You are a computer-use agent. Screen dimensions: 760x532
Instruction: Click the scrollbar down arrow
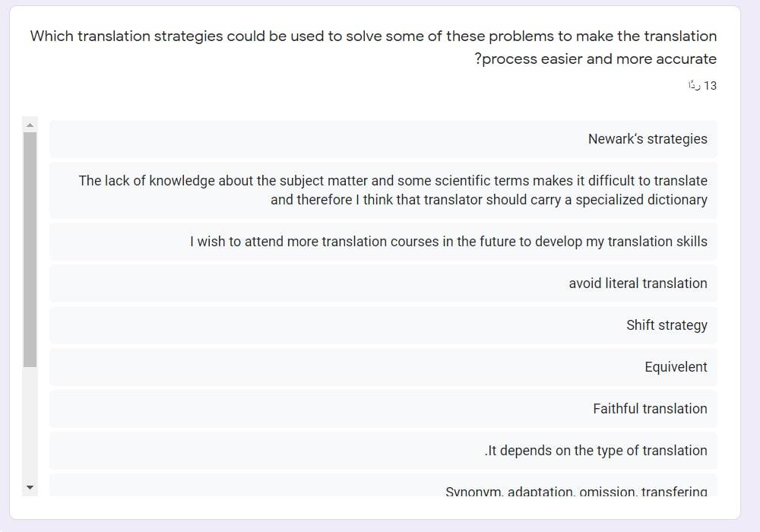coord(30,487)
